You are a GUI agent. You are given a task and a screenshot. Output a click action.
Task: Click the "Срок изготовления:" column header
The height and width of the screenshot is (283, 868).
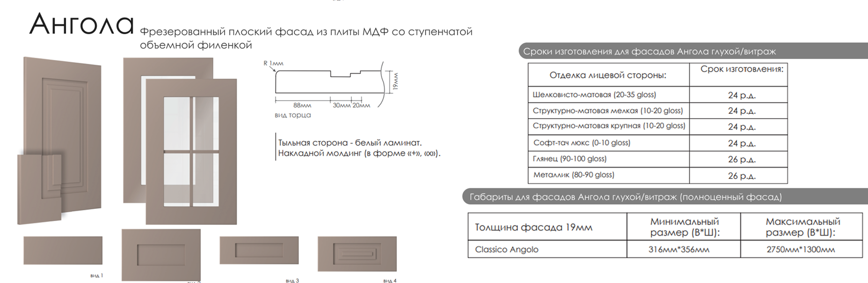coord(738,75)
